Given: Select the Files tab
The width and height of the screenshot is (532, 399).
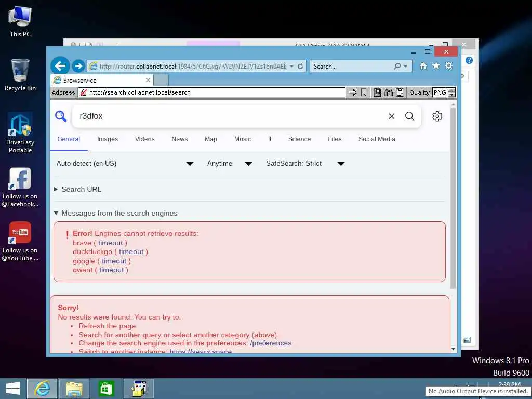Looking at the screenshot, I should 335,139.
